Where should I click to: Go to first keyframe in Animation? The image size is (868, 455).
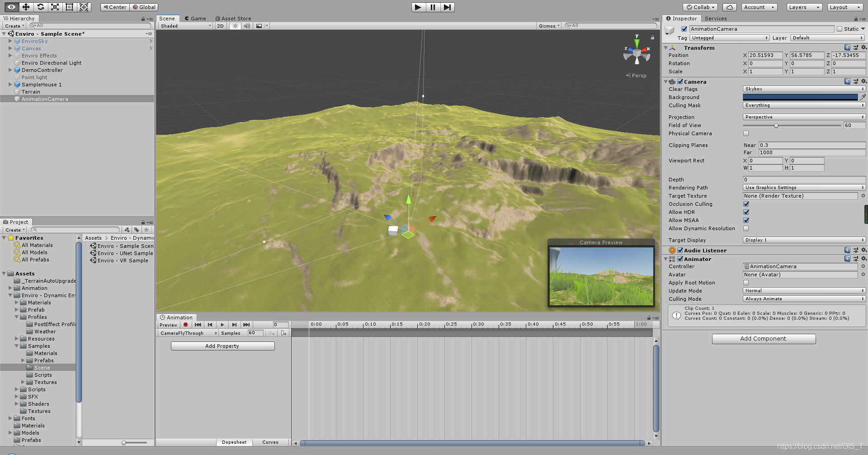(x=198, y=325)
